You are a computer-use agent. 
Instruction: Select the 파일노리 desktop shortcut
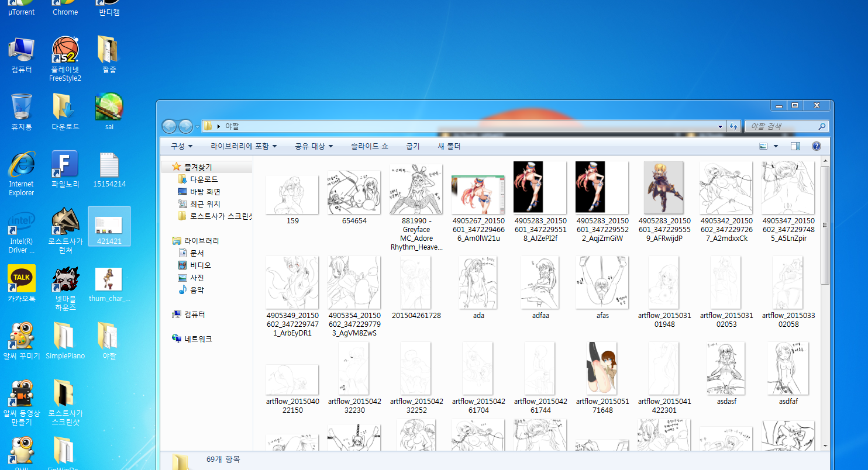tap(65, 170)
